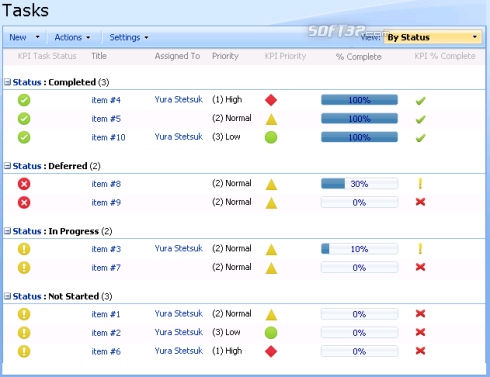Click yellow warning status icon for item #3
The image size is (490, 377).
click(x=24, y=249)
